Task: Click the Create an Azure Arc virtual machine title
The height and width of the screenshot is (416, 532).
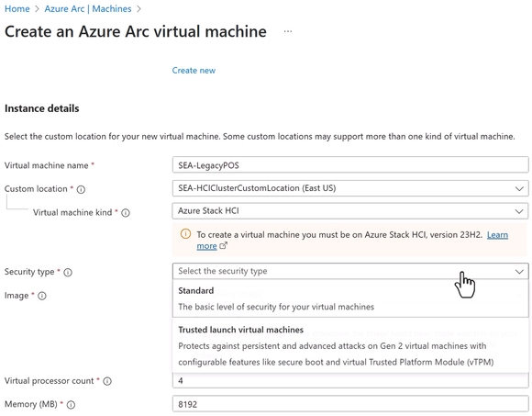Action: tap(136, 31)
